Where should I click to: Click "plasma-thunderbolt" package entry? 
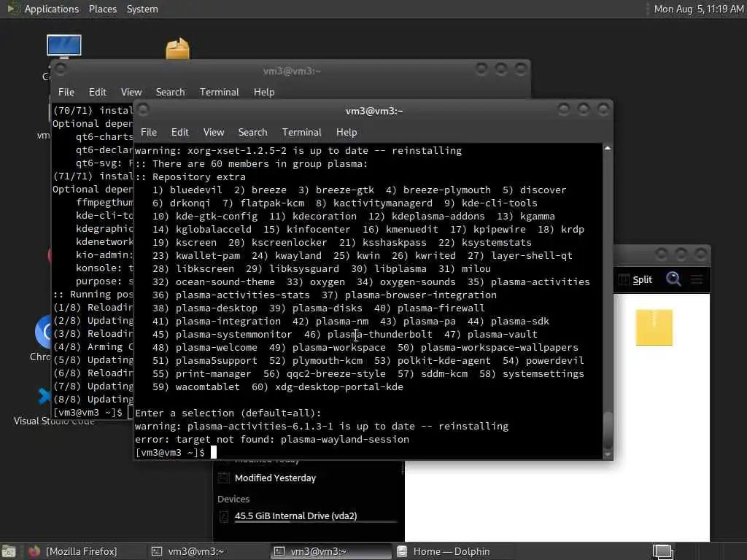click(379, 335)
